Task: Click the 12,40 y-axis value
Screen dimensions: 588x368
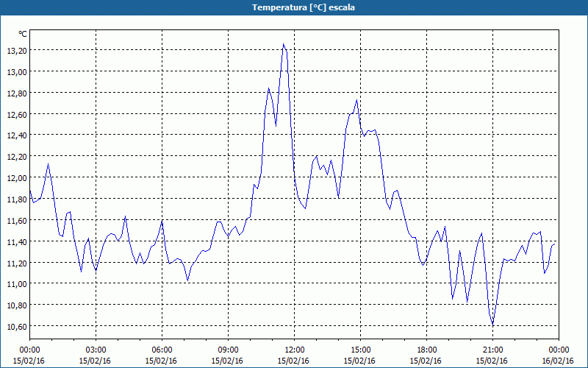Action: pyautogui.click(x=17, y=135)
